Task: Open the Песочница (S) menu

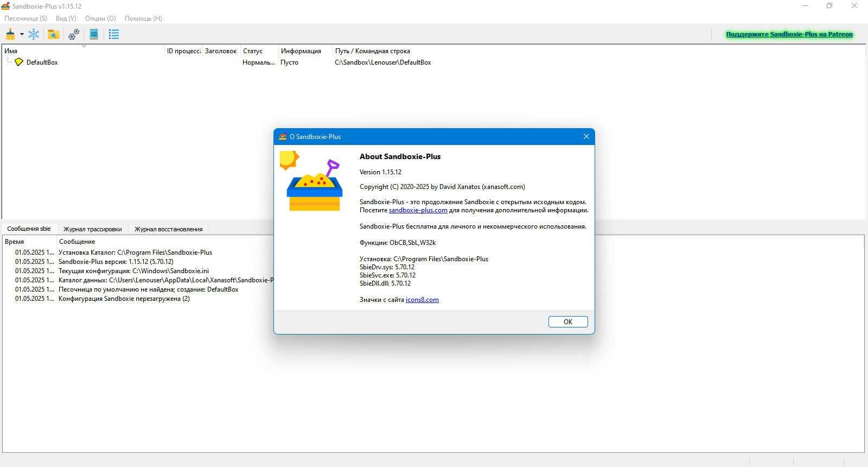Action: click(25, 18)
